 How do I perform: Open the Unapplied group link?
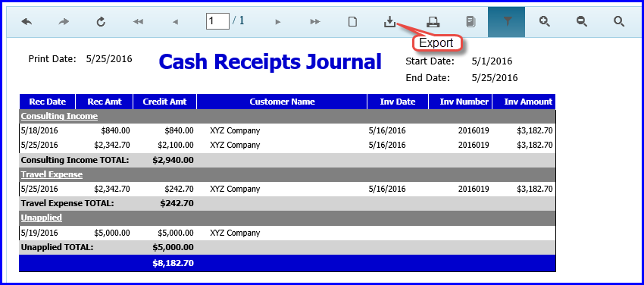point(42,218)
